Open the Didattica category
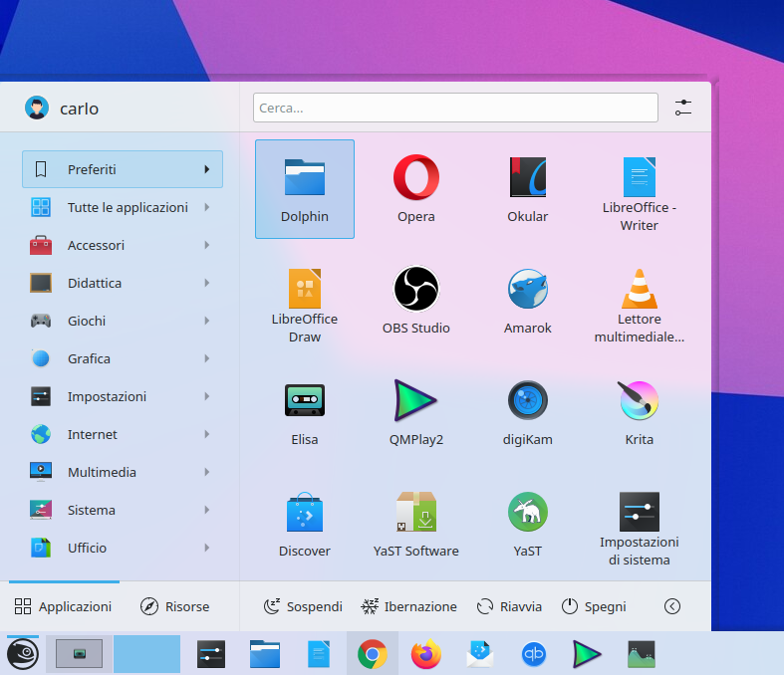Viewport: 784px width, 675px height. [x=123, y=283]
